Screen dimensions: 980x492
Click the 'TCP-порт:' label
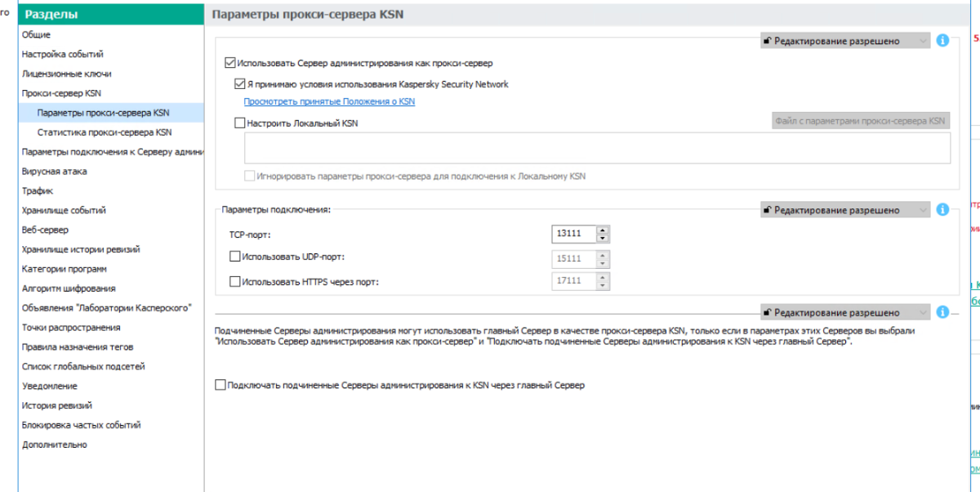click(x=249, y=234)
